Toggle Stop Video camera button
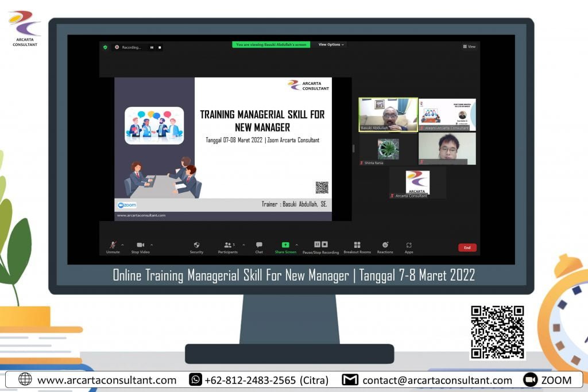588x392 pixels. pyautogui.click(x=140, y=245)
